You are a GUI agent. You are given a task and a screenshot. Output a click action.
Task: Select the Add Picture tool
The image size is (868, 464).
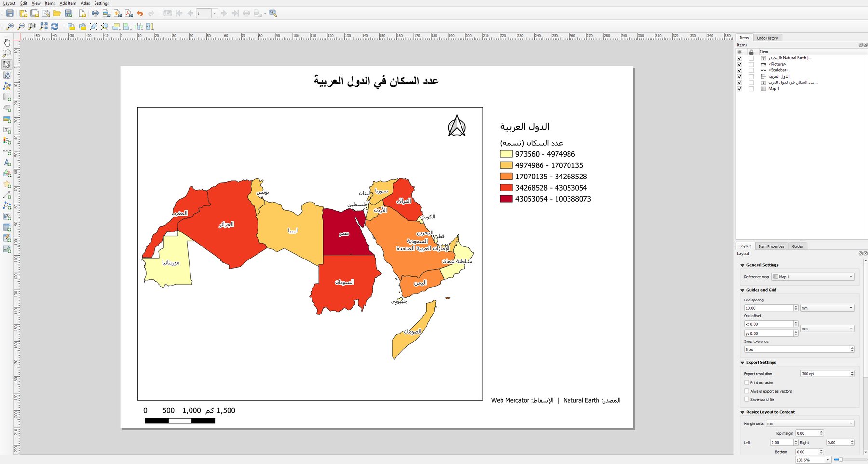(7, 119)
